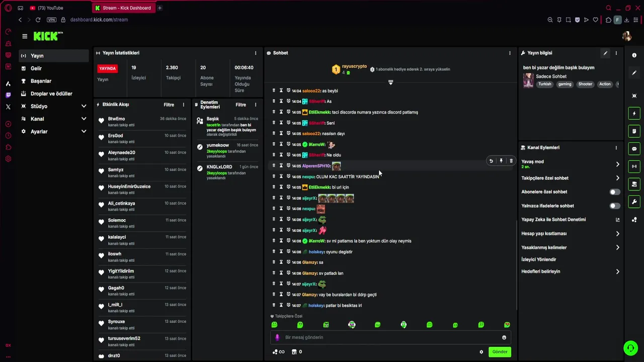Click the lightning bolt icon in right toolbar
Image resolution: width=644 pixels, height=362 pixels.
pos(634,114)
